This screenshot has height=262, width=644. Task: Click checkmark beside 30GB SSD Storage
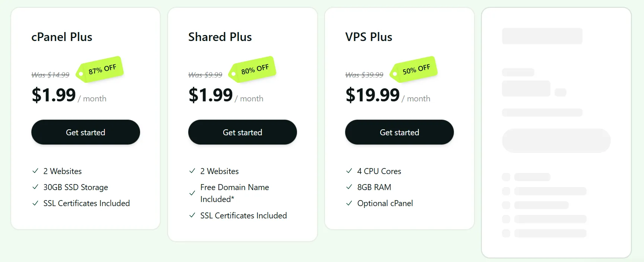click(x=34, y=187)
